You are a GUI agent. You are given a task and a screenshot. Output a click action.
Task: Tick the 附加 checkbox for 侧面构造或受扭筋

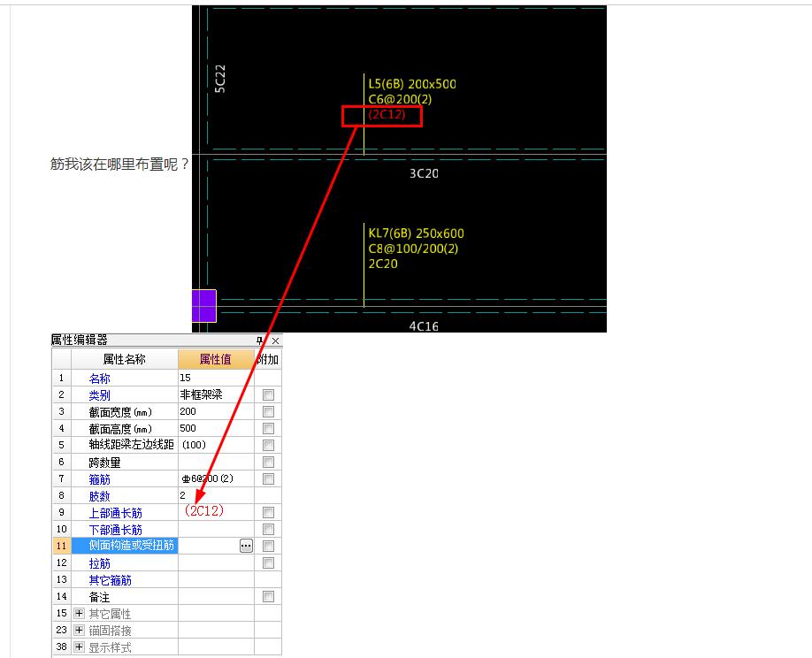coord(268,546)
